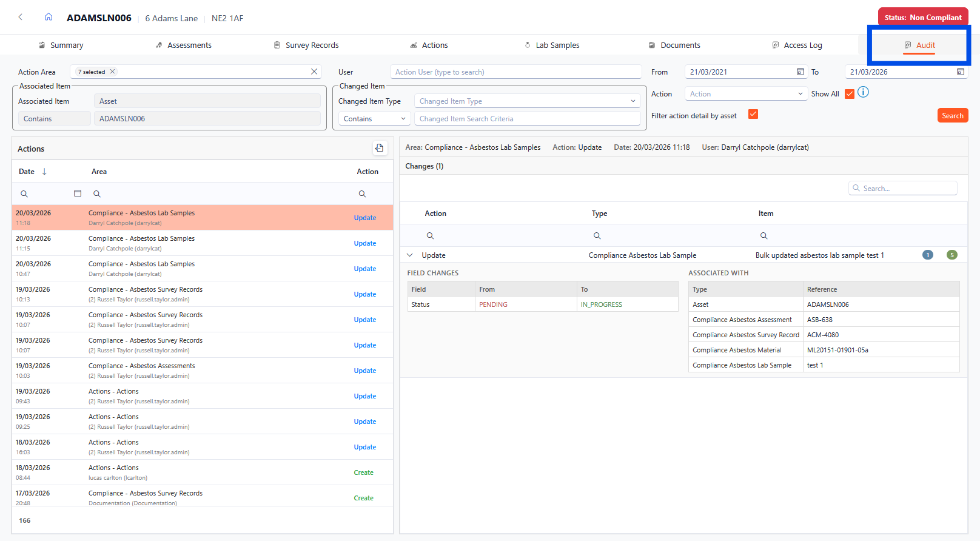Click the back arrow icon
980x541 pixels.
coord(21,17)
